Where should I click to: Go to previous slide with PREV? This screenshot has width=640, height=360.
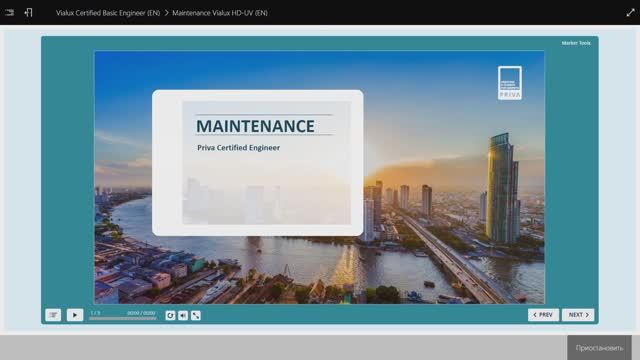[x=543, y=315]
